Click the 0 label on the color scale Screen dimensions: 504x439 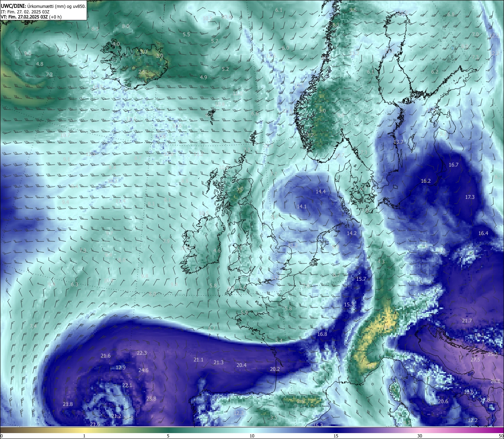pos(2,436)
